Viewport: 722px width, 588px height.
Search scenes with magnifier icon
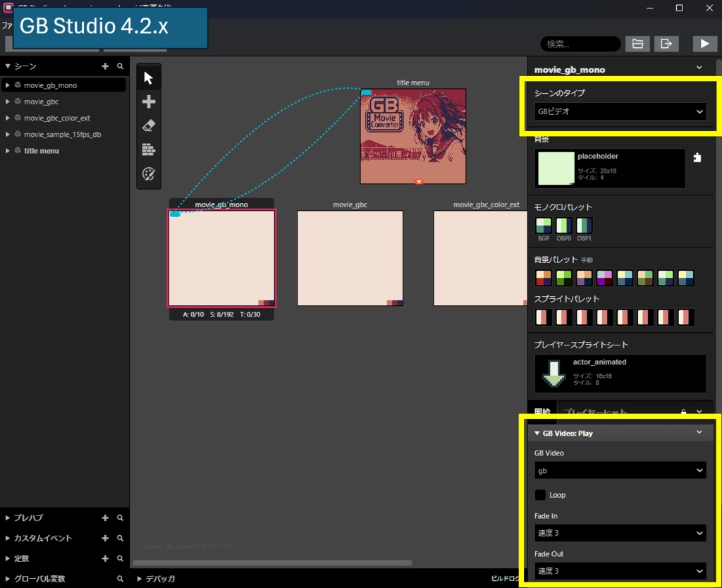click(x=120, y=66)
